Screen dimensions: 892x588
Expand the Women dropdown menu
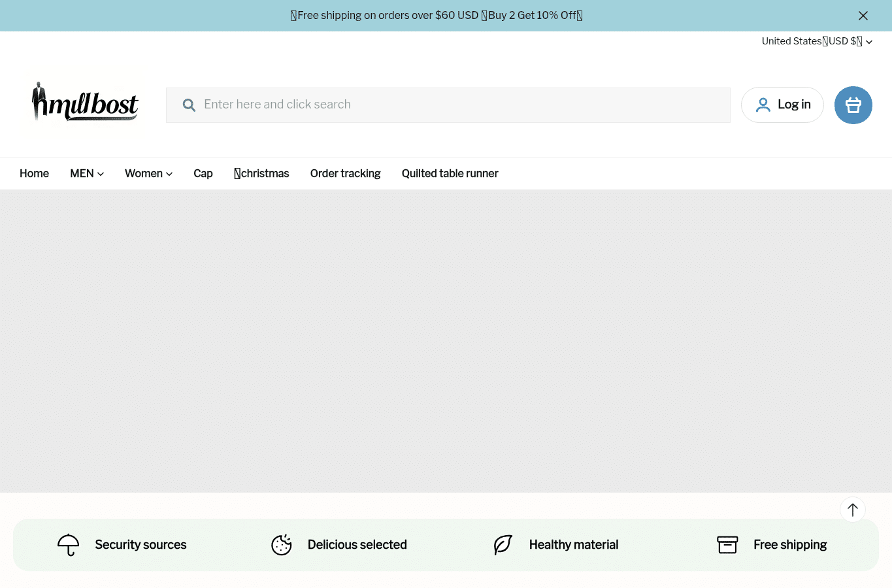(149, 173)
